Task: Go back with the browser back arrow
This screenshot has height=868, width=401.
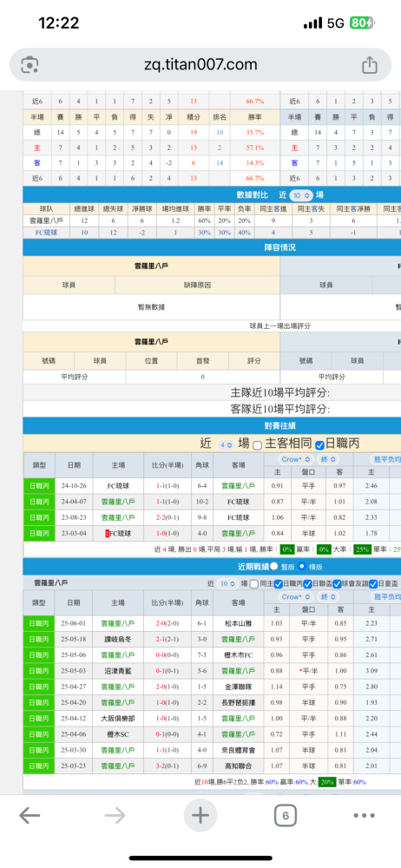Action: 29,815
